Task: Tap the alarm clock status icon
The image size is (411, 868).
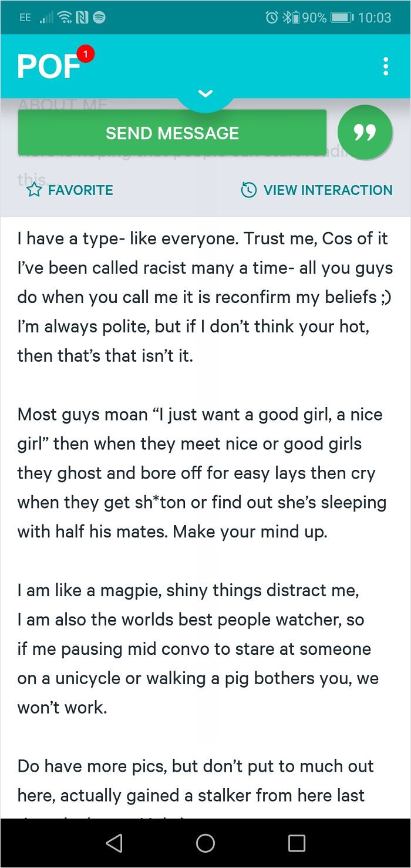Action: [271, 18]
